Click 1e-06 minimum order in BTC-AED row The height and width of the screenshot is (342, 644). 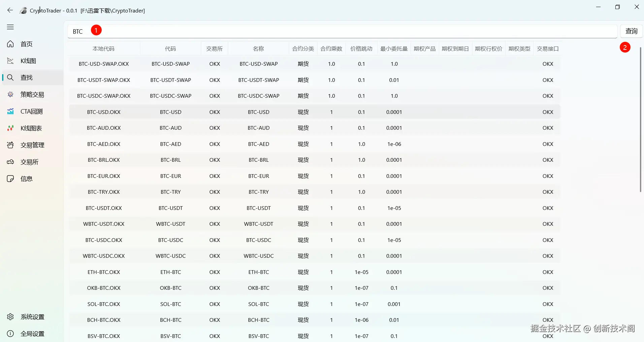tap(394, 144)
